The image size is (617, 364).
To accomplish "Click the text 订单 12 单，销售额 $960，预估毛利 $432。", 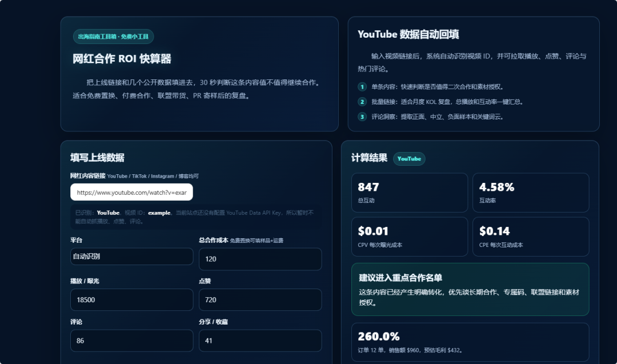I will (x=410, y=350).
